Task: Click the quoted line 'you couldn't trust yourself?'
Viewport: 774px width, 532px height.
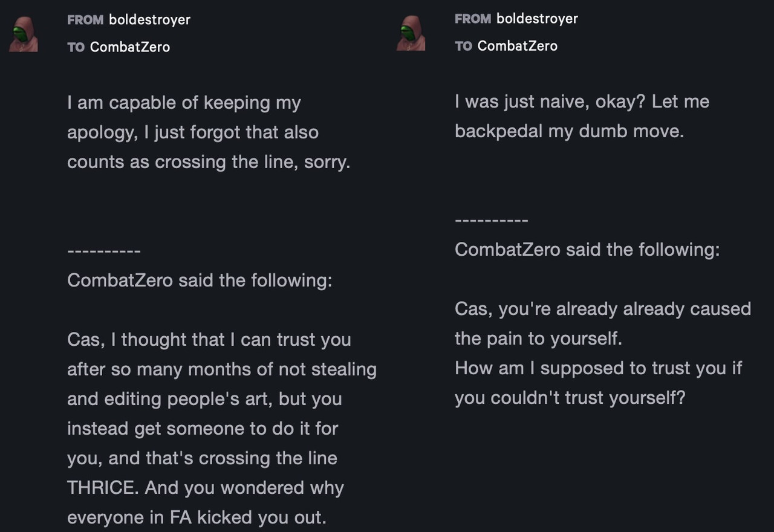Action: click(570, 398)
